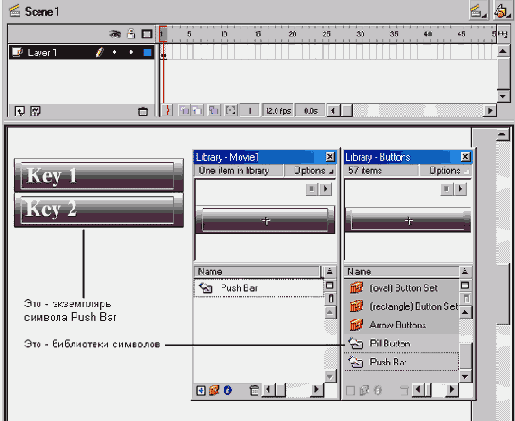Viewport: 515px width, 421px height.
Task: Click trash icon in Movie1 library
Action: click(254, 390)
